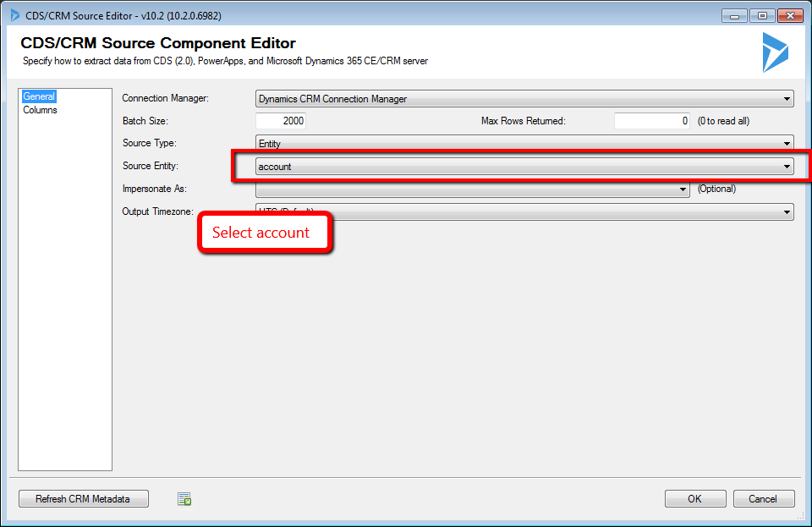Click the Cancel button
Screen dimensions: 812x527
(763, 498)
